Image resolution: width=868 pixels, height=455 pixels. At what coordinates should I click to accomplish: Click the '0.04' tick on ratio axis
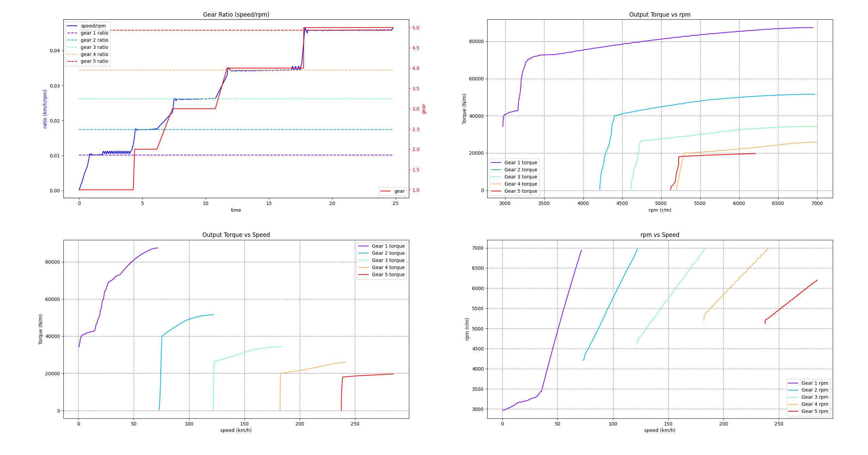tap(55, 51)
